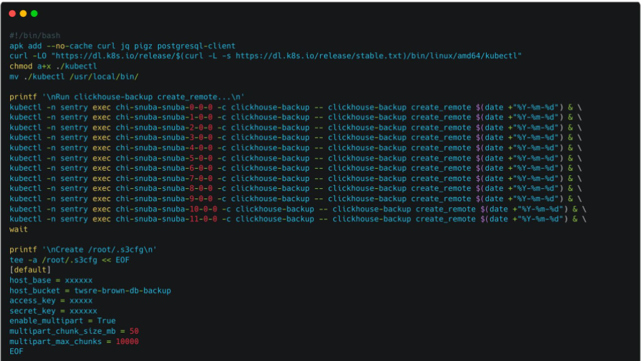This screenshot has width=644, height=361.
Task: Click the pod name chi-snuba-snuba-10-0-0
Action: point(166,209)
